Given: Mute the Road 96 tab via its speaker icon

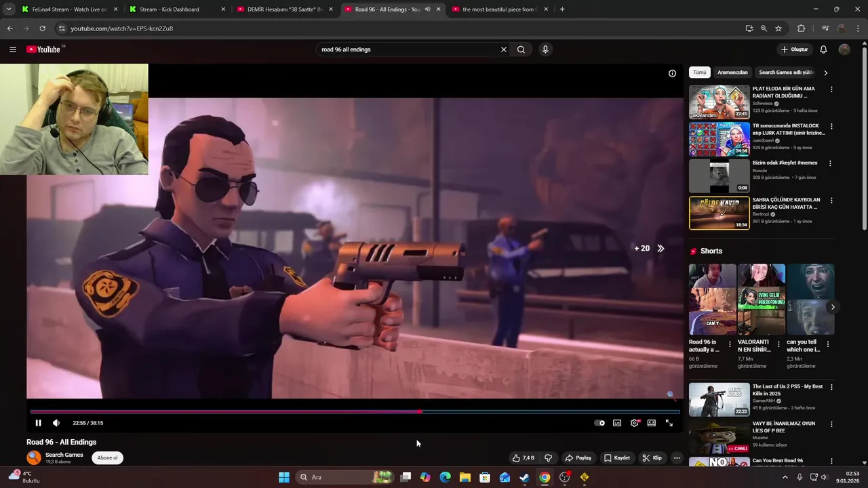Looking at the screenshot, I should pos(427,9).
